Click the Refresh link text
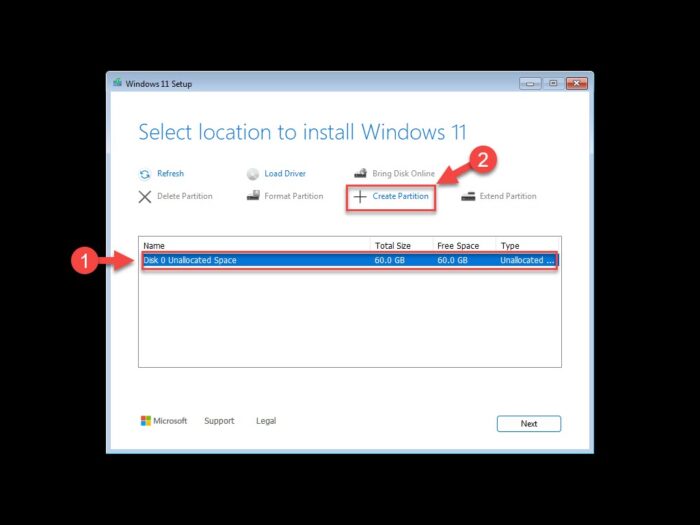700x525 pixels. pos(170,174)
